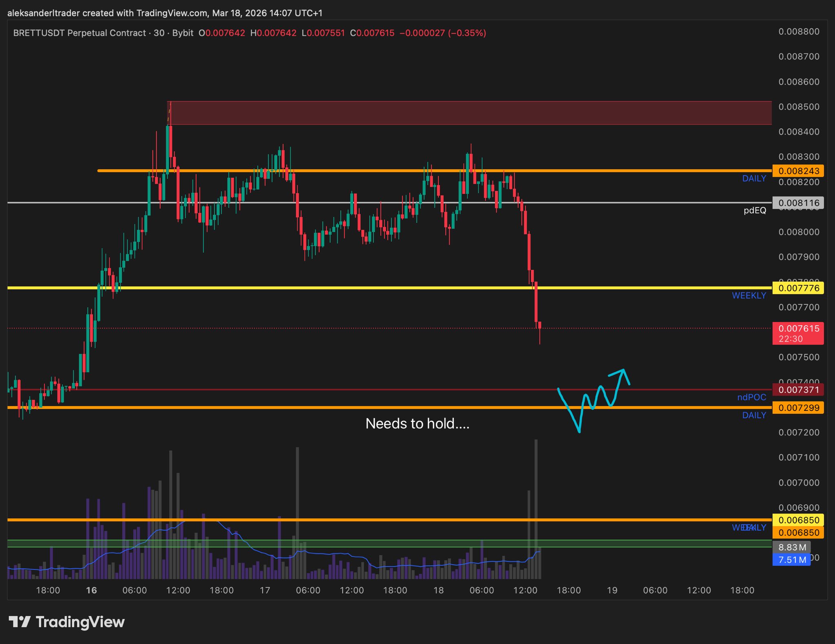Click the orange 0.008243 price label
Screen dimensions: 835x644
[x=798, y=171]
